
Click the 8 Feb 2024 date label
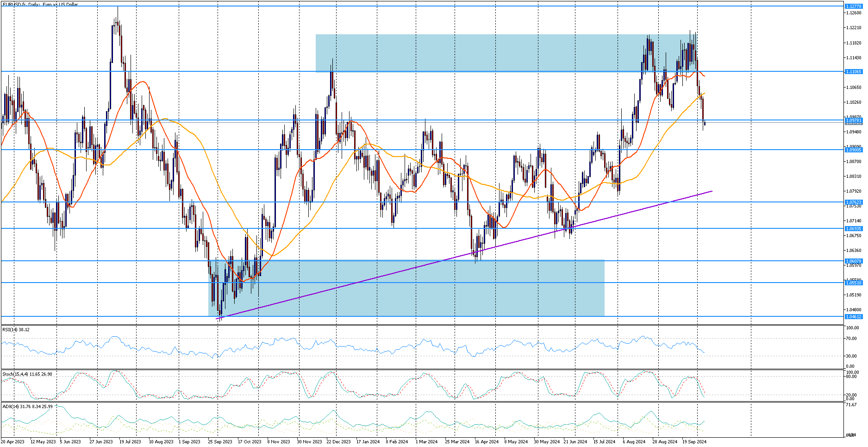click(397, 441)
